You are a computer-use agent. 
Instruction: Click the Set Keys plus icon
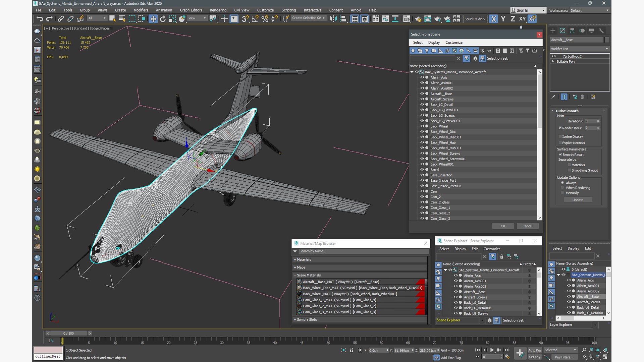pyautogui.click(x=520, y=353)
